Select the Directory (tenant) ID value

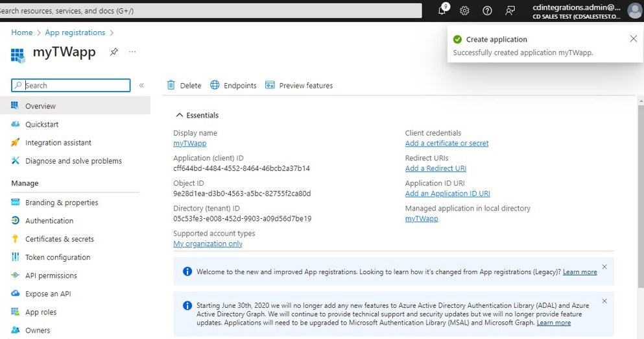pos(243,218)
